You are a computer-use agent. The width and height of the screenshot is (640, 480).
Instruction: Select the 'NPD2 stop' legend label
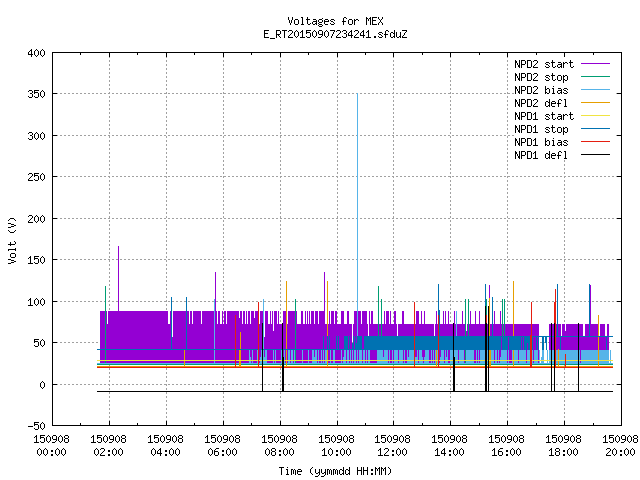tap(541, 77)
